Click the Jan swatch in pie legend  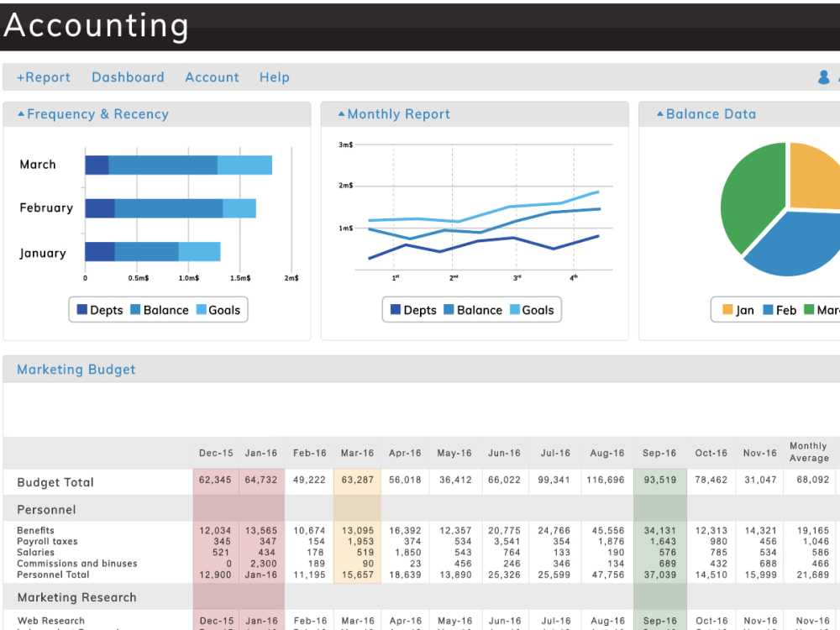pos(727,309)
